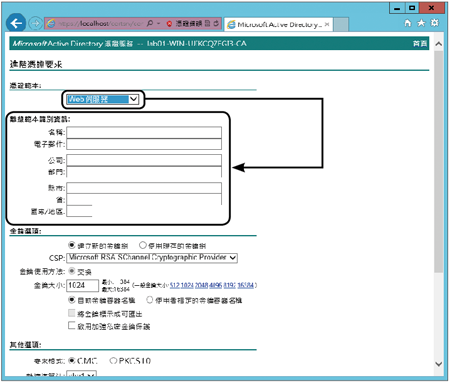Click the 省 (State) input field
Viewport: 450px width, 383px height.
tap(144, 199)
